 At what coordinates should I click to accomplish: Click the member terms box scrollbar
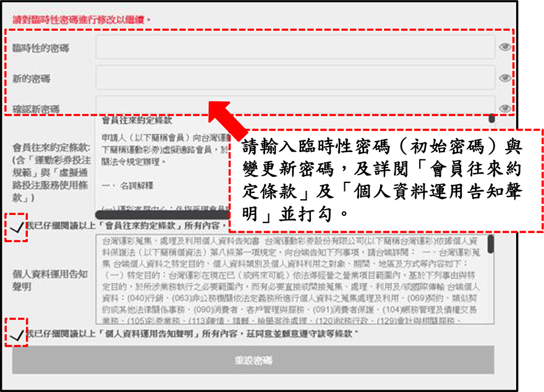[491, 119]
